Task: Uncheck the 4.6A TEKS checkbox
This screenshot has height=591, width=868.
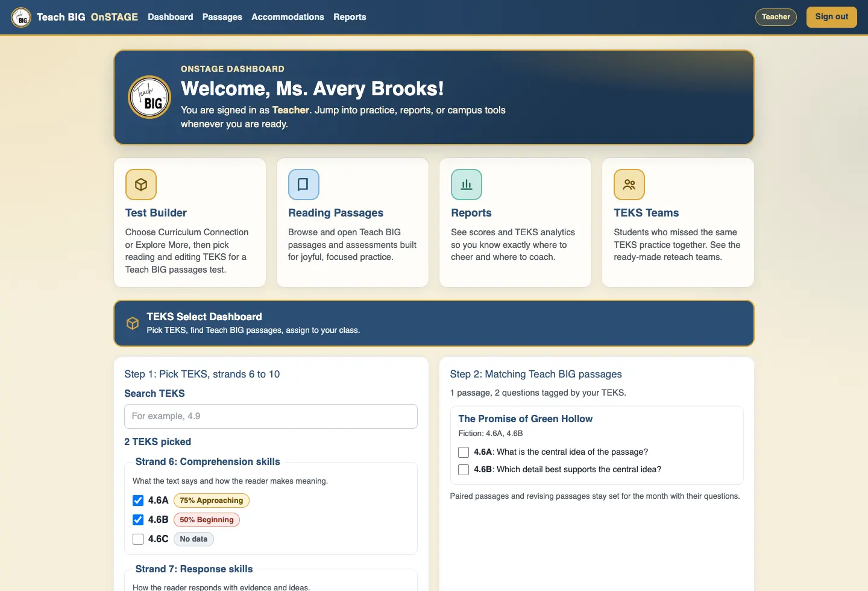Action: pos(138,501)
